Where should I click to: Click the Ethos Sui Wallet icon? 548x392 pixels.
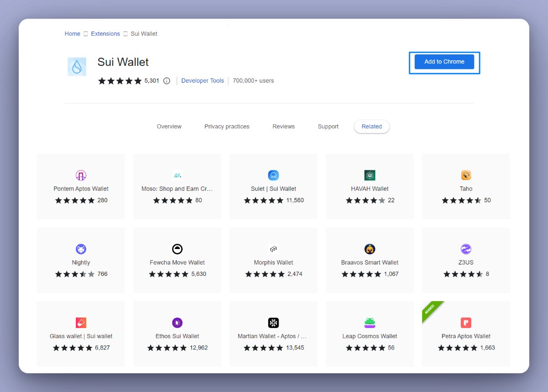click(177, 323)
